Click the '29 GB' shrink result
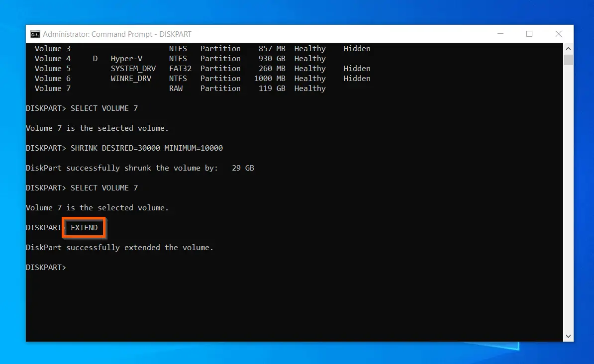 pyautogui.click(x=243, y=168)
